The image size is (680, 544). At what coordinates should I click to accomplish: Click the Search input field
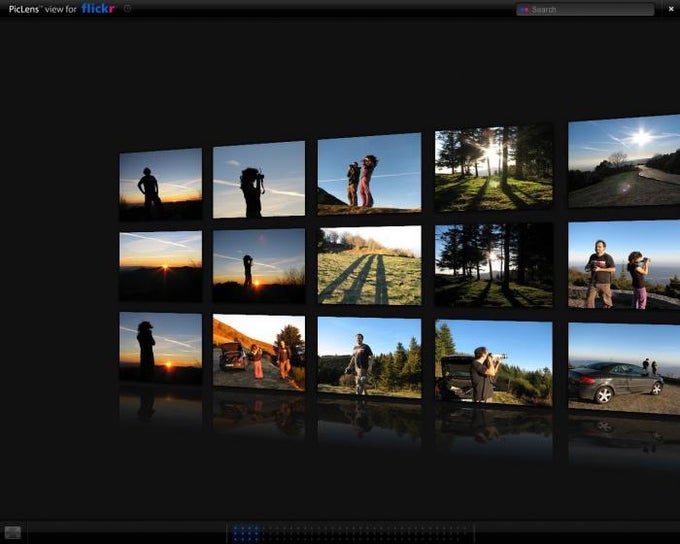[590, 10]
